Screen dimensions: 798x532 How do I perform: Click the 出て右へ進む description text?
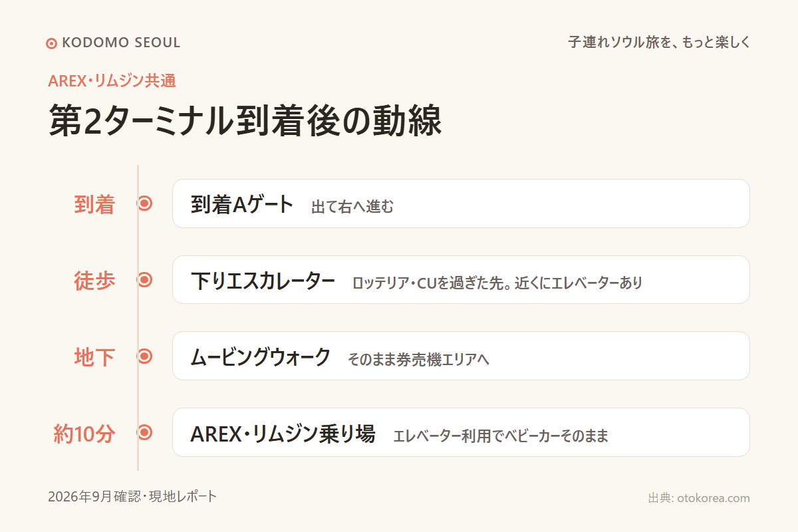coord(352,207)
